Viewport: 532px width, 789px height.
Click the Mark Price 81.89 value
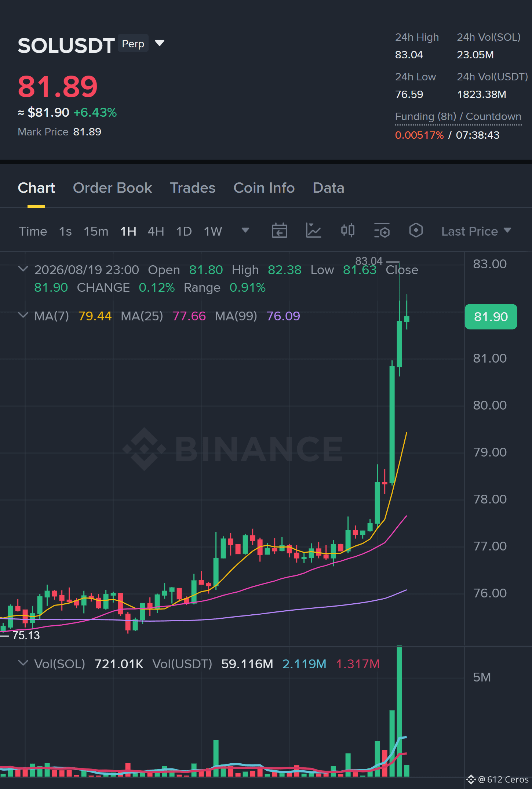click(87, 132)
